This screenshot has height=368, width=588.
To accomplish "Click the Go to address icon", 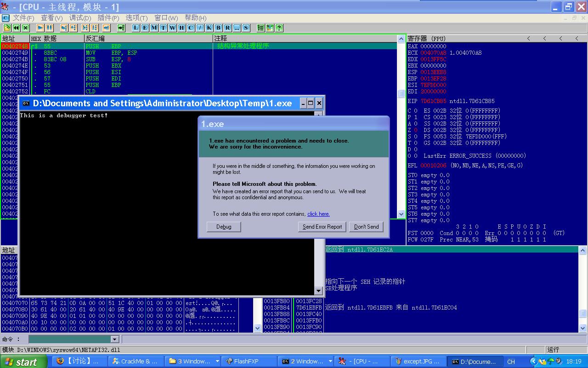I will [121, 28].
